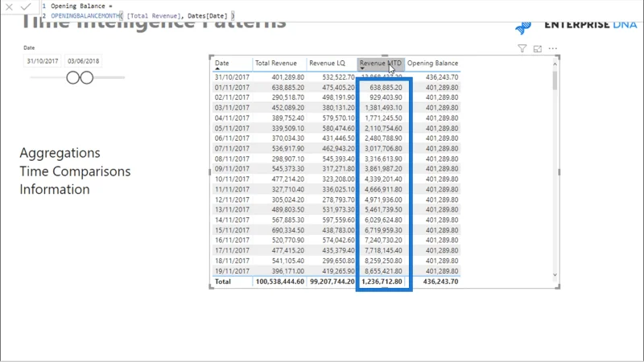This screenshot has width=644, height=362.
Task: Click scrollbar down arrow in table
Action: click(555, 275)
